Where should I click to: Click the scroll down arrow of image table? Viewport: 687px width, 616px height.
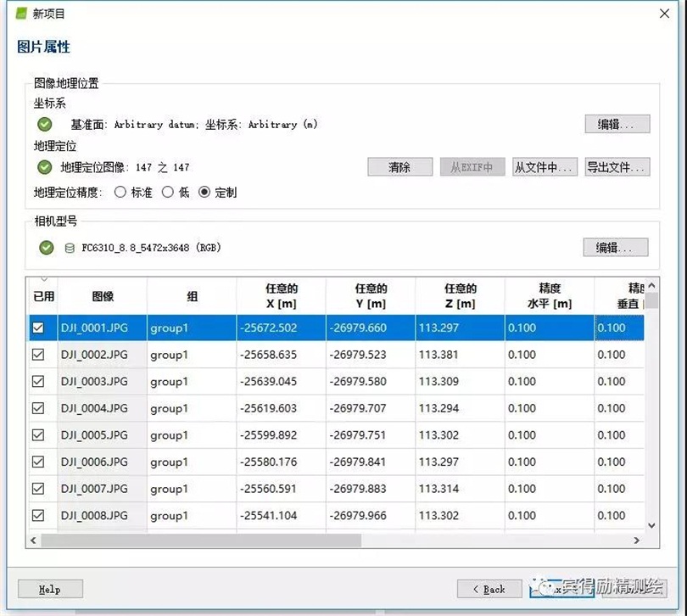click(651, 525)
